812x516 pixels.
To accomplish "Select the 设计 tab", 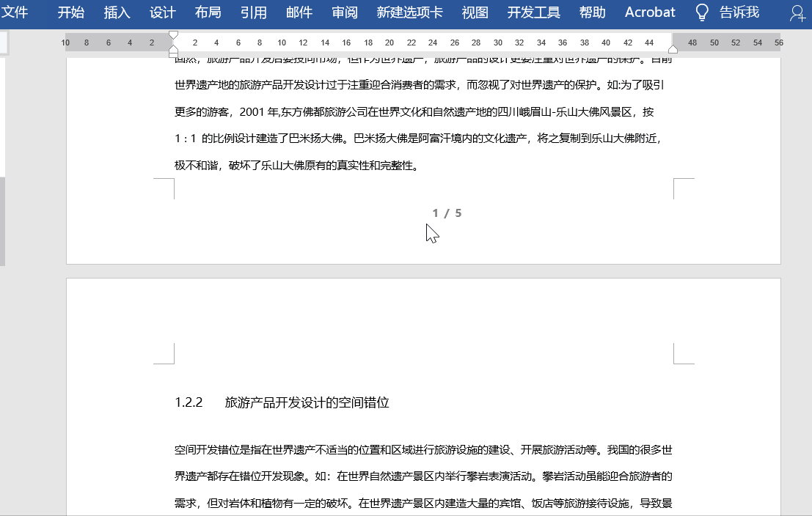I will pos(163,12).
